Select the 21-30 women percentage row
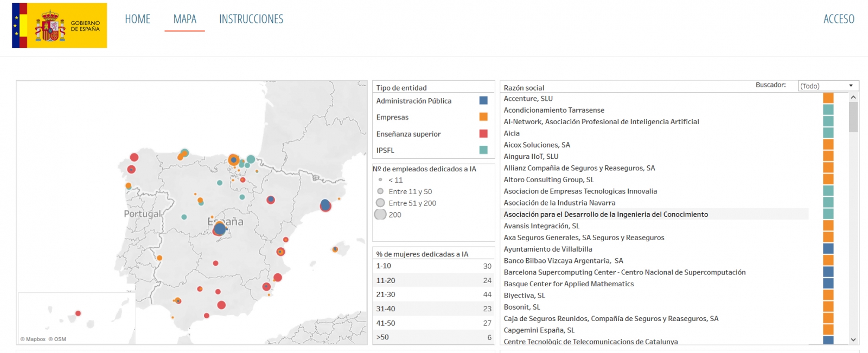This screenshot has height=353, width=868. pos(433,294)
